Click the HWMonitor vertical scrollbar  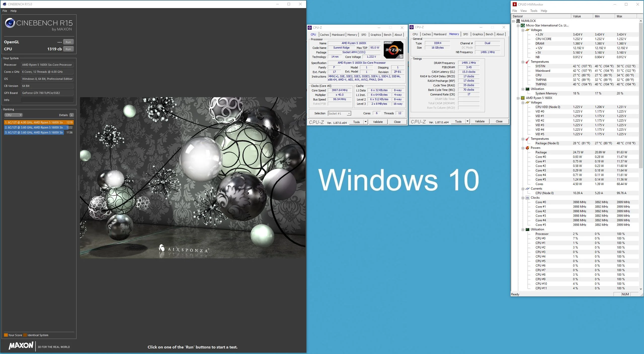pyautogui.click(x=641, y=96)
